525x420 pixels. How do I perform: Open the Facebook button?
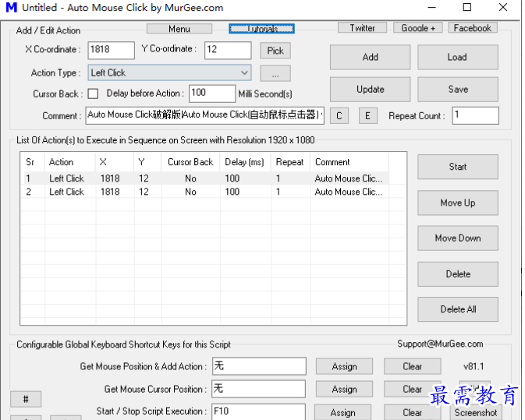click(x=473, y=28)
